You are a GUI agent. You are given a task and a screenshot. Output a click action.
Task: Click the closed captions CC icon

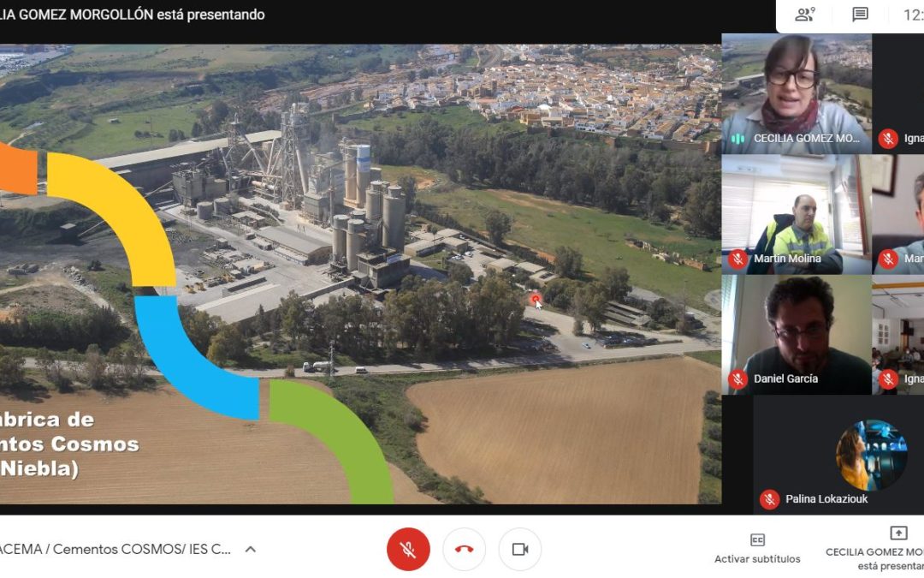pos(757,539)
